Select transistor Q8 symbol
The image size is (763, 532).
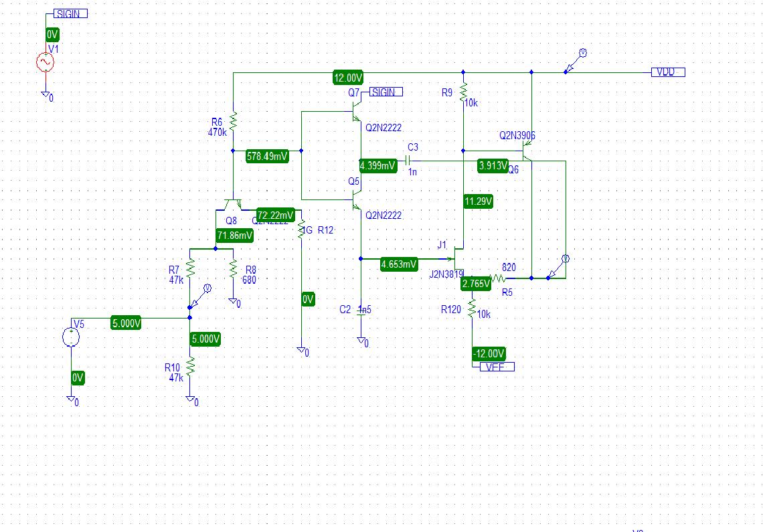click(233, 204)
